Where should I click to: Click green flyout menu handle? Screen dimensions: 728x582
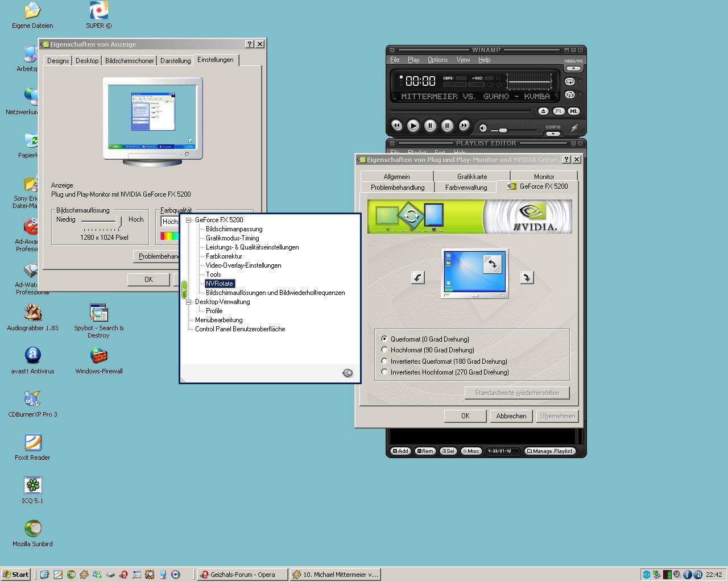coord(184,290)
